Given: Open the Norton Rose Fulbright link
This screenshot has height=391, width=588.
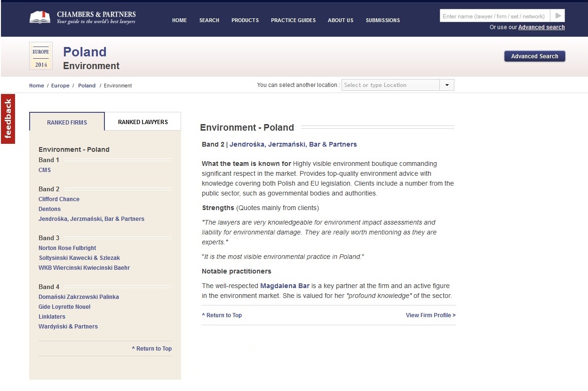Looking at the screenshot, I should pyautogui.click(x=67, y=248).
